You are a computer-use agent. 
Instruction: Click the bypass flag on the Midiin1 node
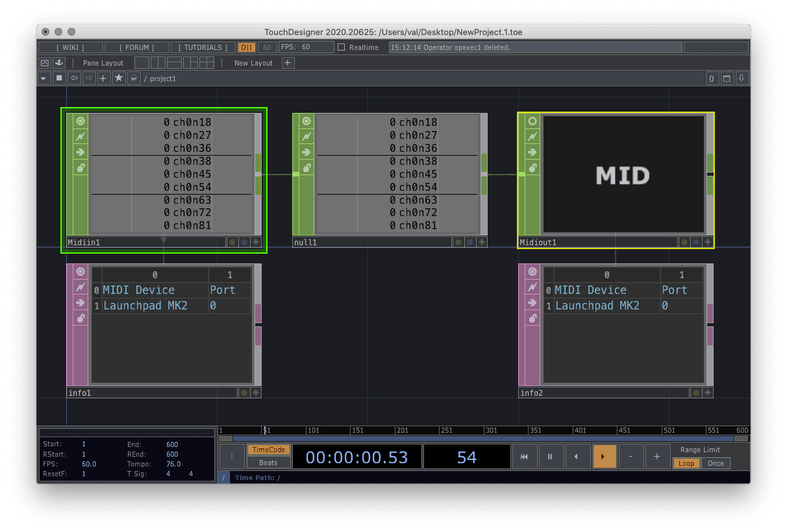coord(81,136)
